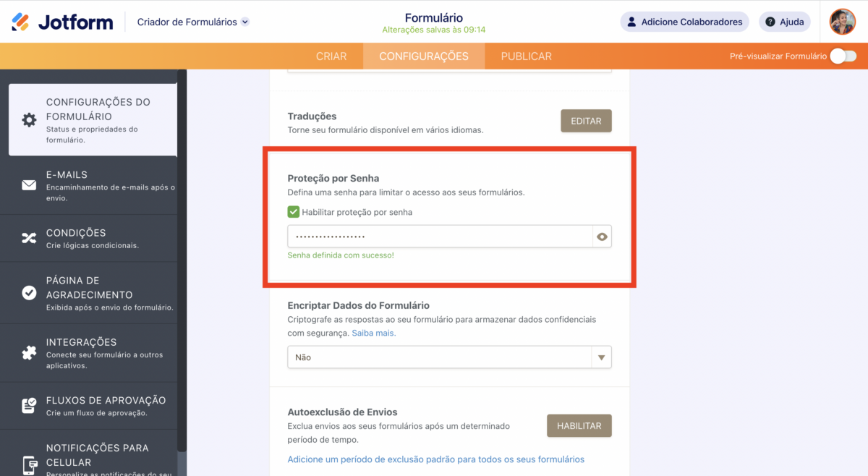Expand the encryption dropdown set to Não
Screen dimensions: 868x476
click(x=600, y=357)
